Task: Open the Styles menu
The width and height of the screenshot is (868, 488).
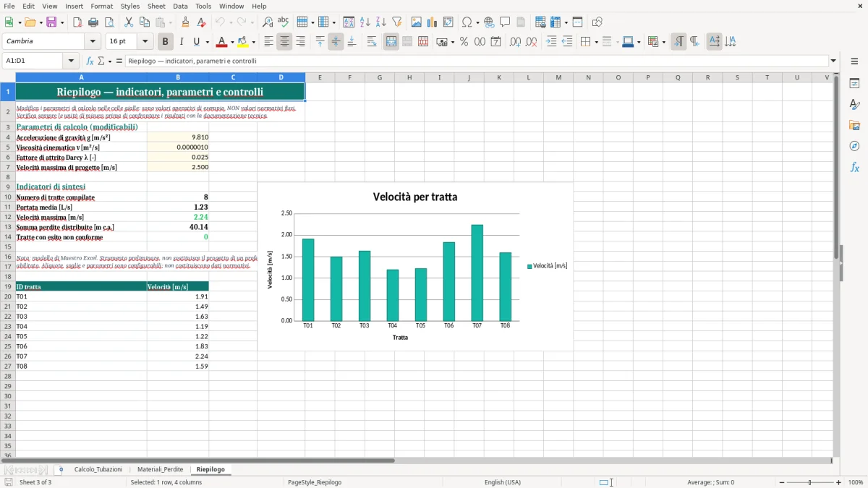Action: tap(130, 6)
